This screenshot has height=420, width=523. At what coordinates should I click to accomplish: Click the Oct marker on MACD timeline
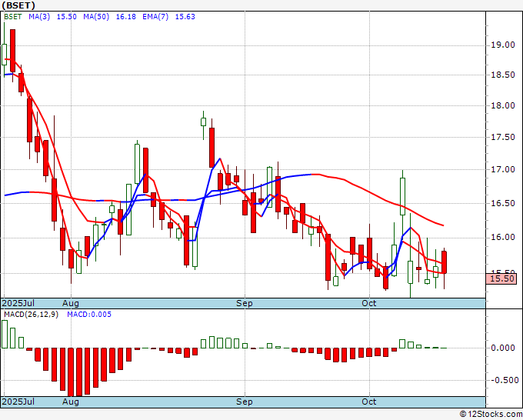[x=369, y=402]
